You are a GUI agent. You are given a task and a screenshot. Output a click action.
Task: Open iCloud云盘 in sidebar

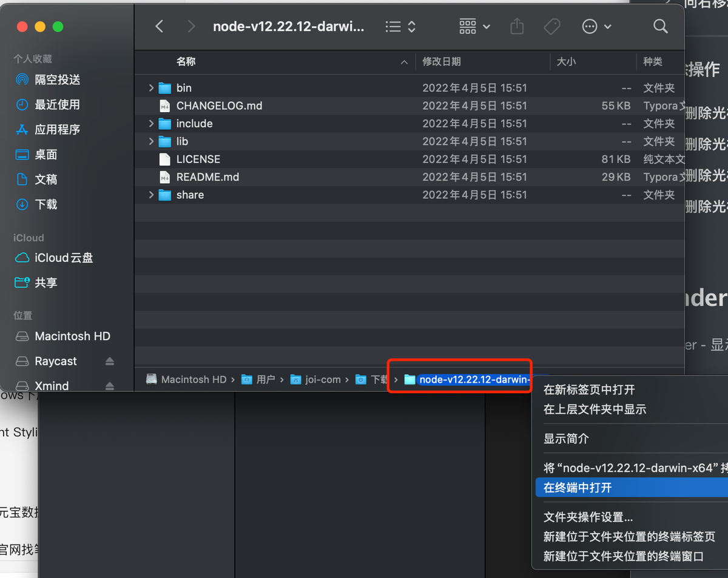[64, 258]
